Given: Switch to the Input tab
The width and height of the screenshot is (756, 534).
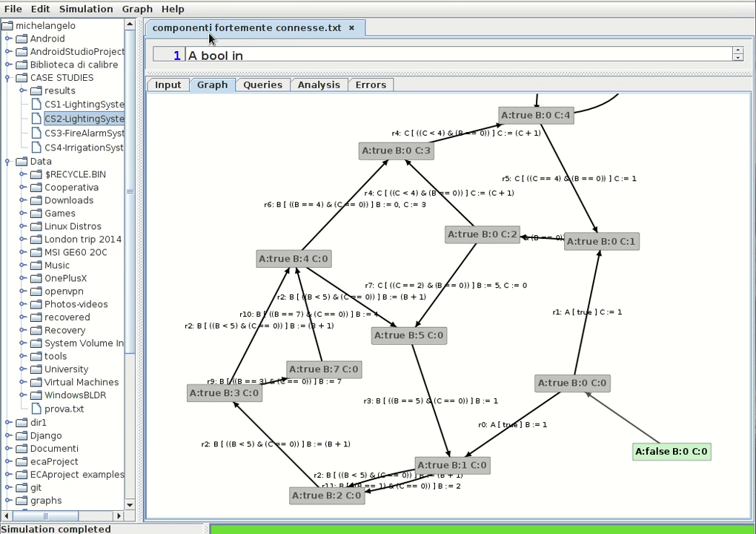Looking at the screenshot, I should [168, 85].
